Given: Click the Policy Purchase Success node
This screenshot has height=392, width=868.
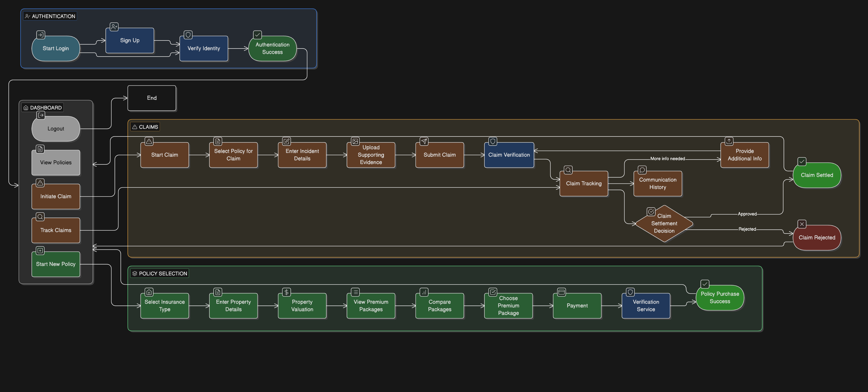Looking at the screenshot, I should tap(720, 298).
